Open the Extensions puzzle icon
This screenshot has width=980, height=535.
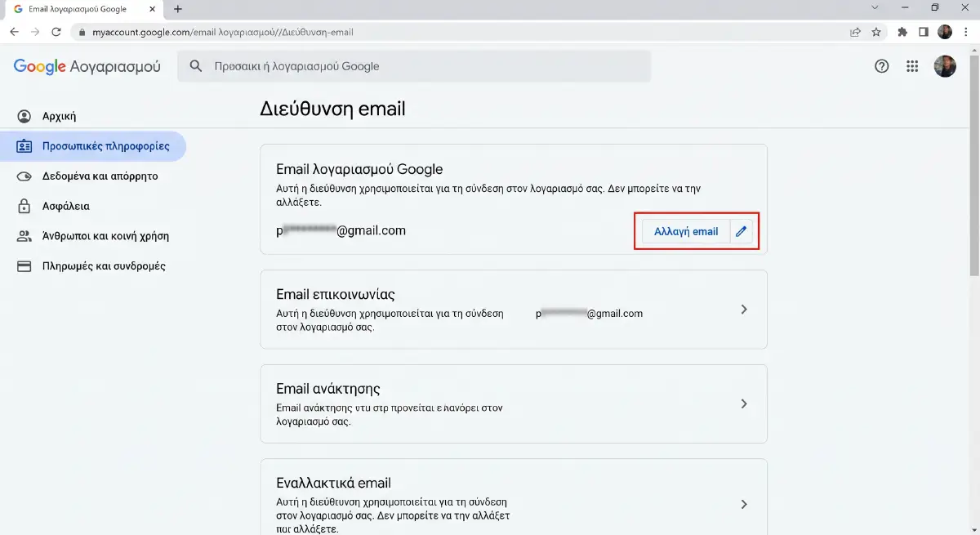point(902,33)
